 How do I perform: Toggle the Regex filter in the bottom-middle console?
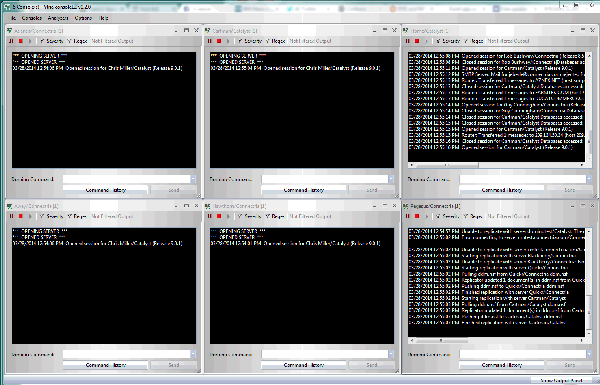pyautogui.click(x=275, y=216)
